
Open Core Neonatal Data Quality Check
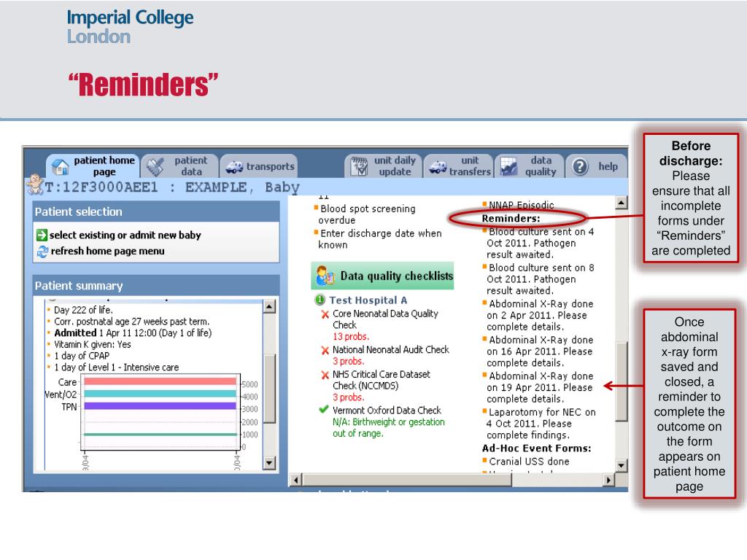385,319
